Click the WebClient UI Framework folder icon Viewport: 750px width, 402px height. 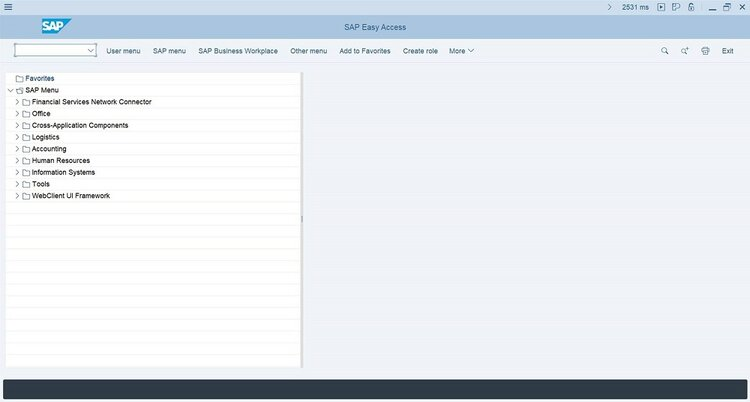click(26, 196)
